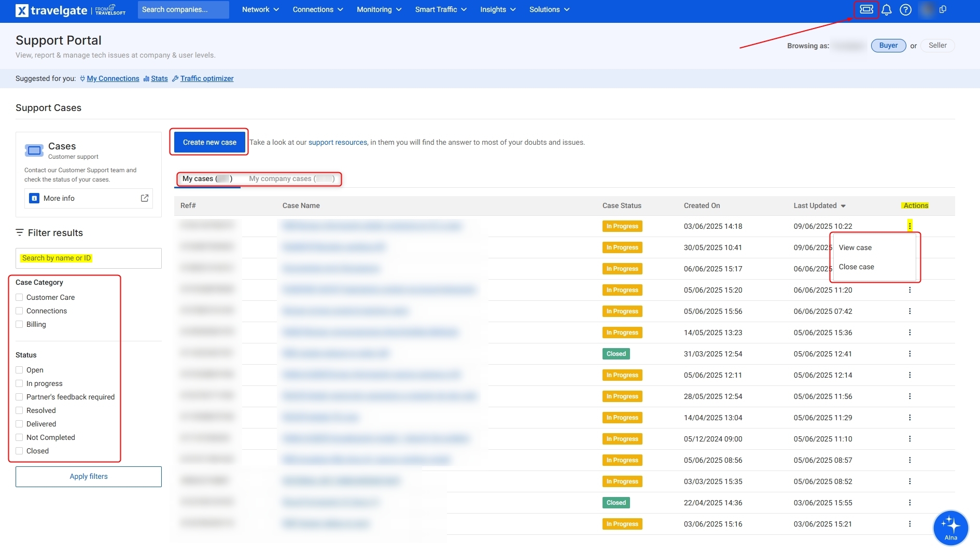Switch to My cases tab
980x553 pixels.
[x=207, y=178]
